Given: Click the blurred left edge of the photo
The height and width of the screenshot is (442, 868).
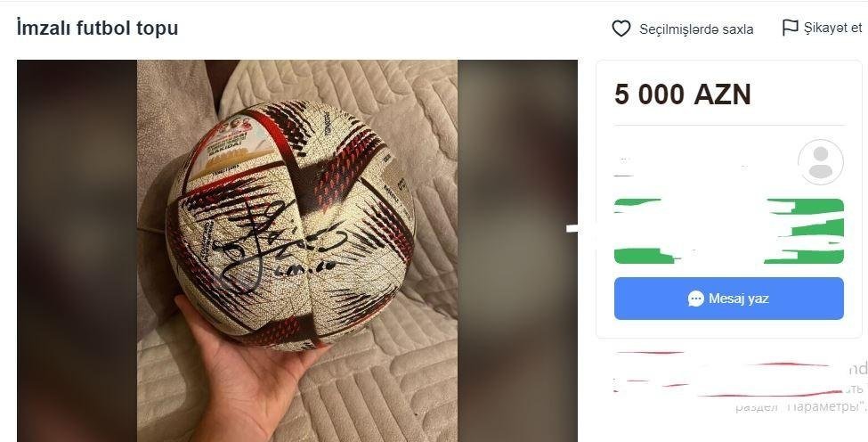Looking at the screenshot, I should pyautogui.click(x=77, y=250).
